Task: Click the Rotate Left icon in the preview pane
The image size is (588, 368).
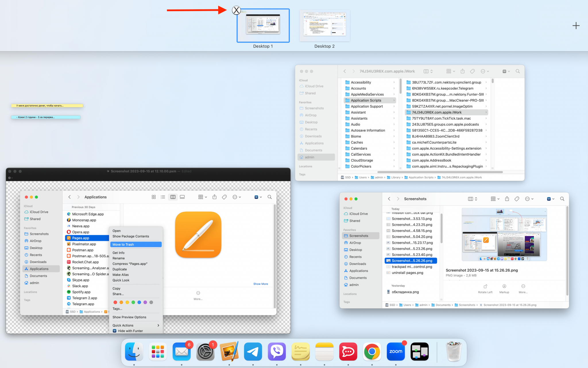Action: tap(485, 286)
